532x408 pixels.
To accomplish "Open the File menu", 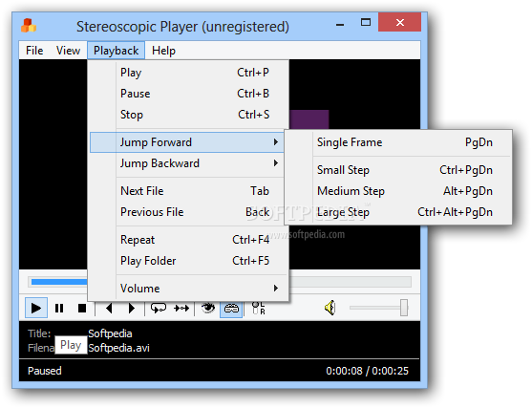I will (x=34, y=51).
